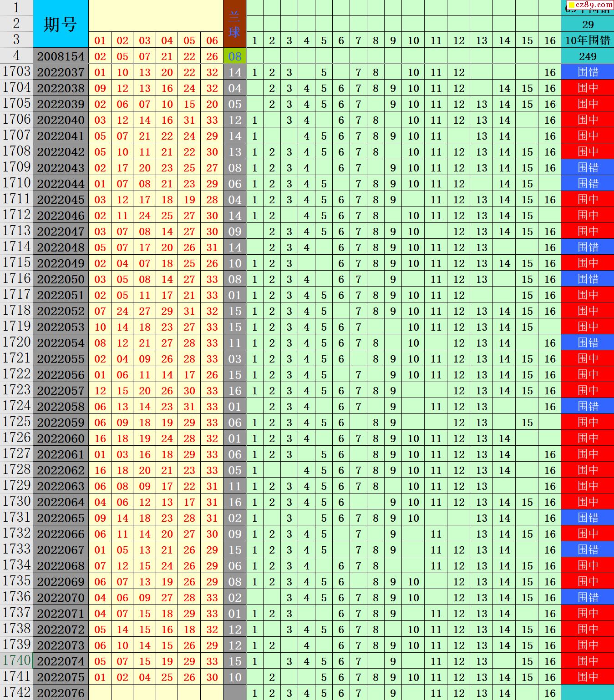This screenshot has height=700, width=614.
Task: Click red number 30 in row 2022057
Action: point(189,391)
